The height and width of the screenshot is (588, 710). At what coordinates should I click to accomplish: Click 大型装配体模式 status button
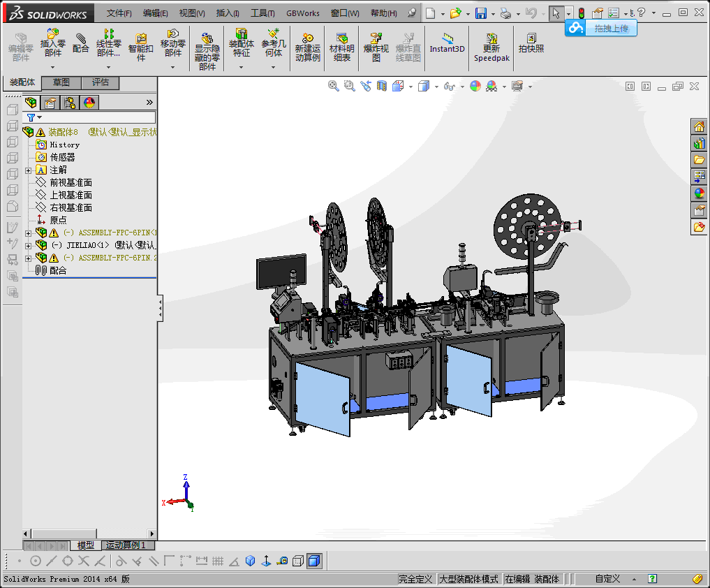pyautogui.click(x=468, y=579)
